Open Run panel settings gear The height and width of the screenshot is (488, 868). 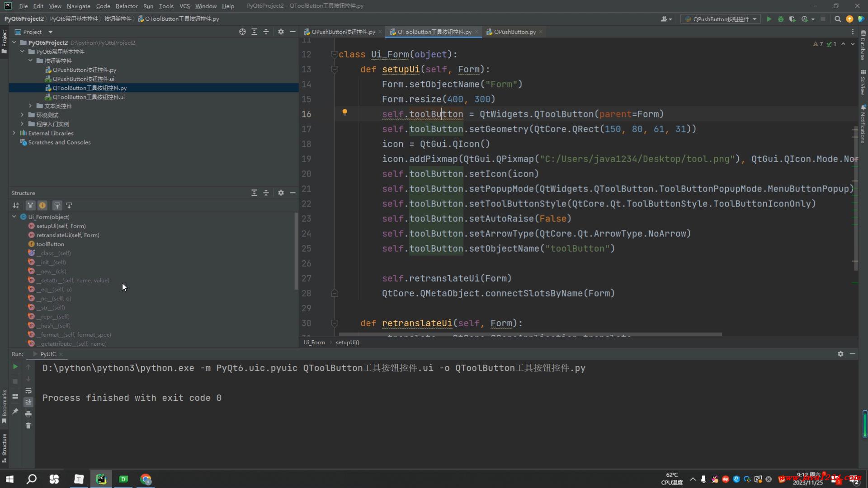pos(840,354)
